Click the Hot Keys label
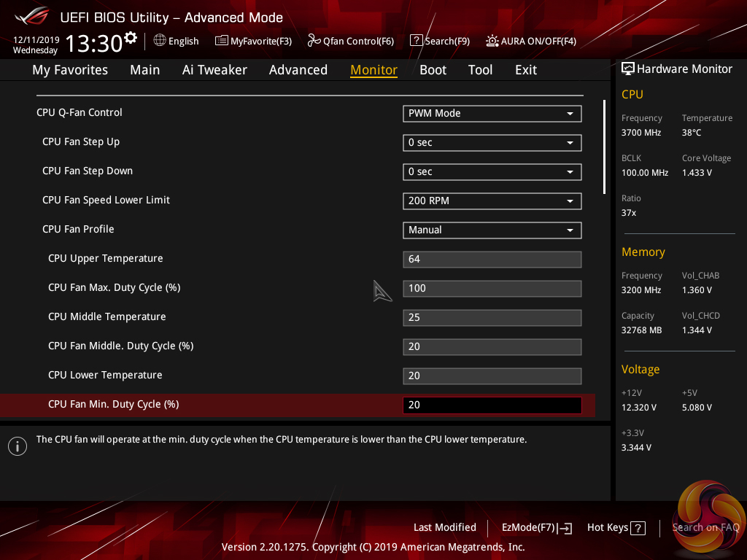 click(x=608, y=527)
